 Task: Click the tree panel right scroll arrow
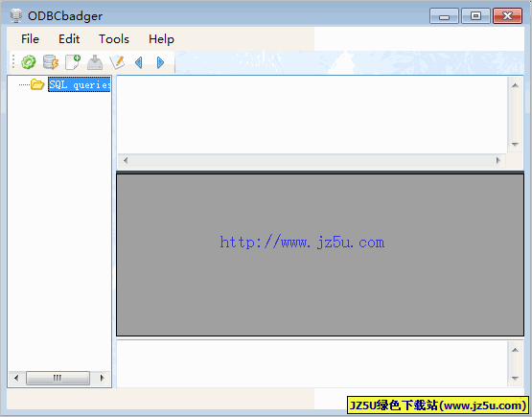(x=103, y=378)
